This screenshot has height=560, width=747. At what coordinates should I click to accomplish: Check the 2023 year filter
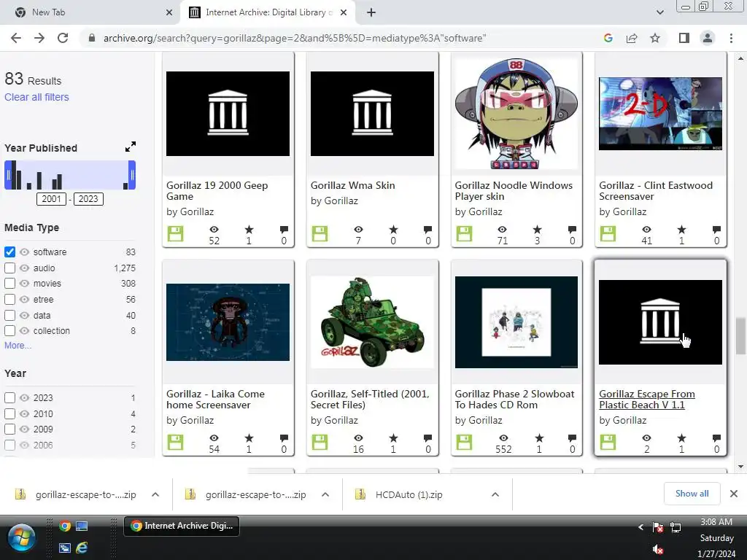tap(9, 397)
